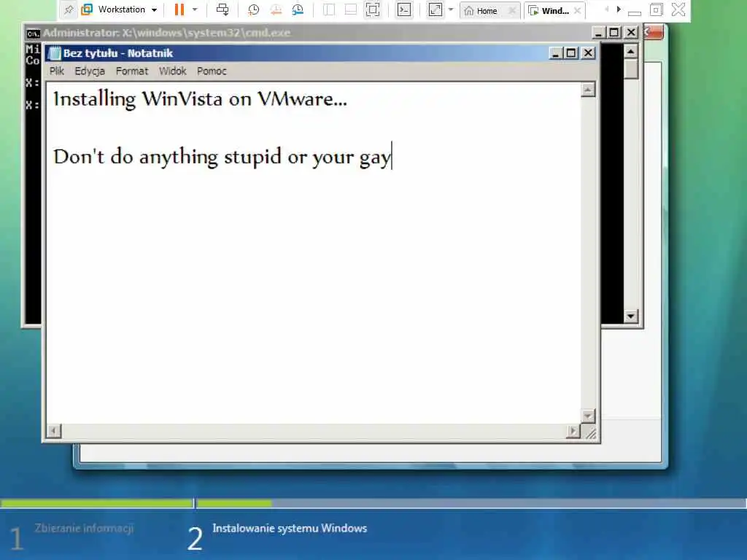Close the cmd.exe window
The height and width of the screenshot is (560, 747).
pos(631,32)
